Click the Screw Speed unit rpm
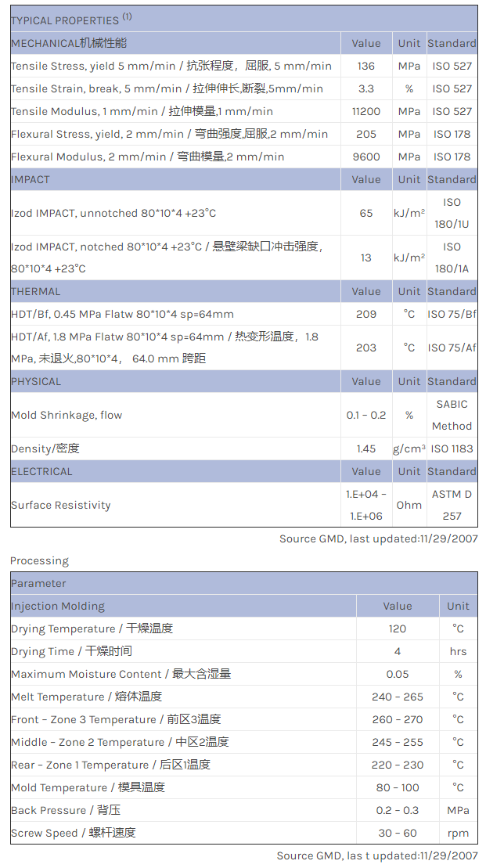Screen dimensions: 486x868 (x=458, y=833)
